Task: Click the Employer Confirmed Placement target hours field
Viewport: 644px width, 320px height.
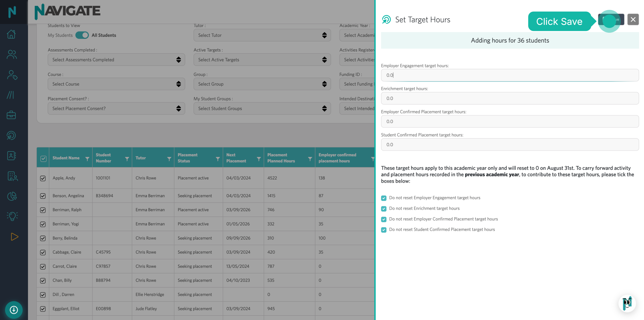Action: click(510, 121)
